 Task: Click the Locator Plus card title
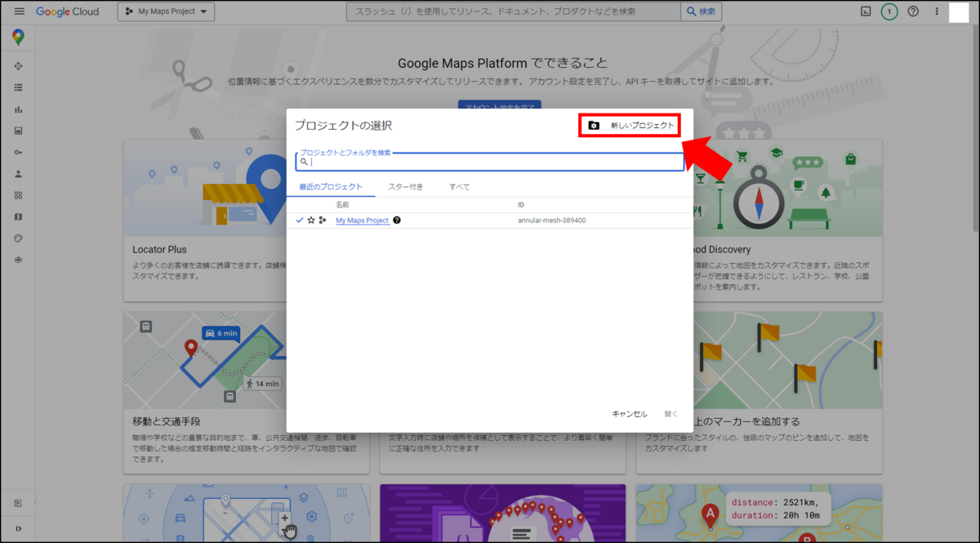(158, 249)
